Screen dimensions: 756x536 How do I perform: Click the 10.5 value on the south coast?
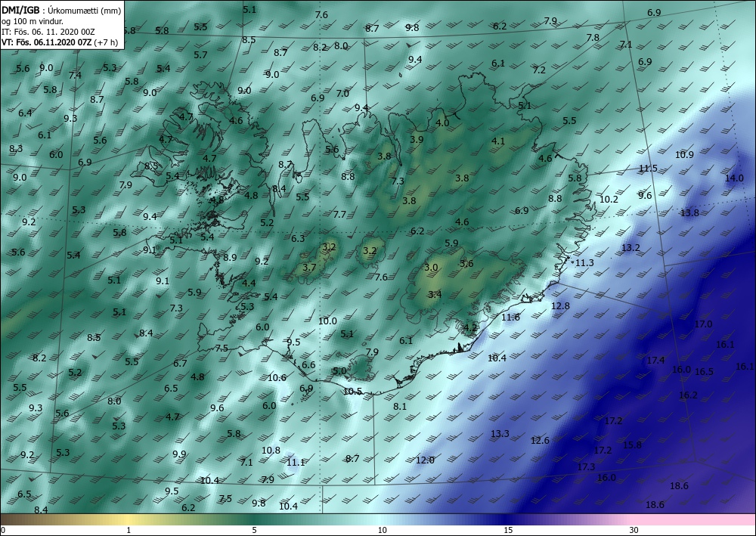[352, 392]
